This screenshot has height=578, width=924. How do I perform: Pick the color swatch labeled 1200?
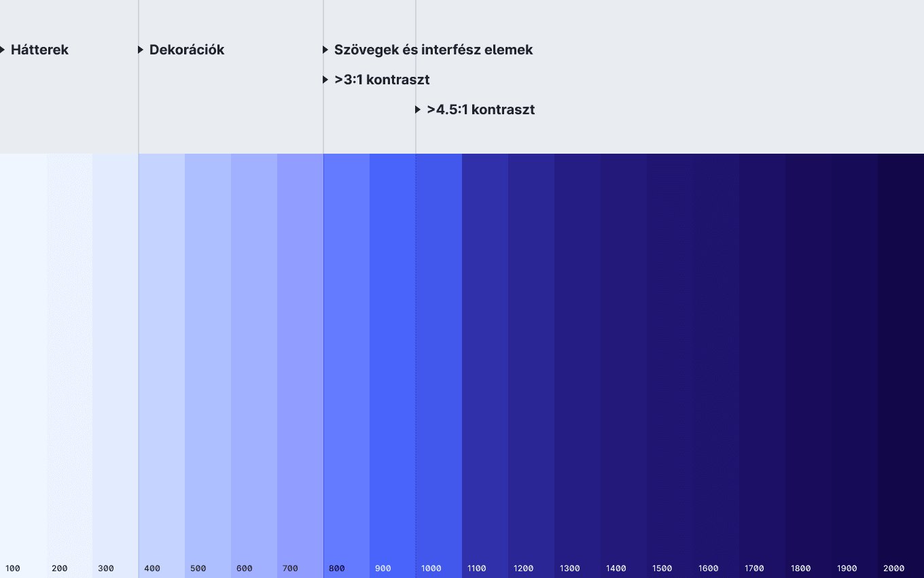pos(531,366)
